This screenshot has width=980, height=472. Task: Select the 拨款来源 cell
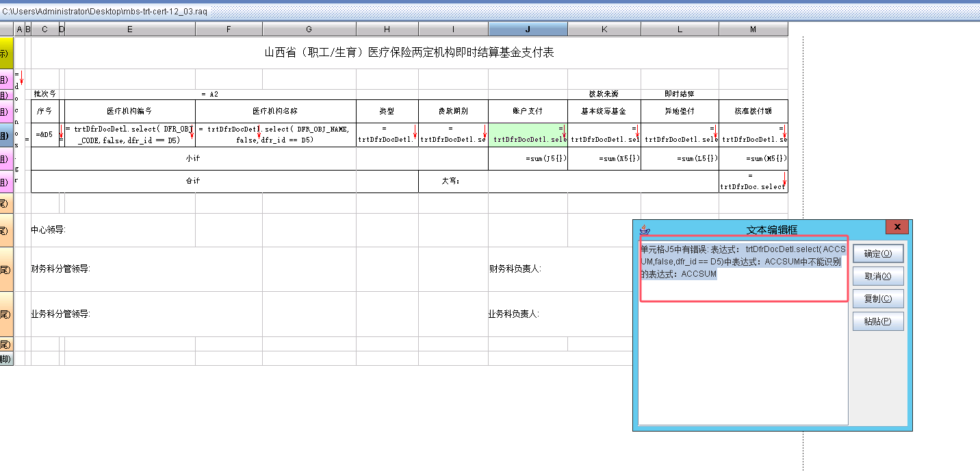[x=604, y=94]
